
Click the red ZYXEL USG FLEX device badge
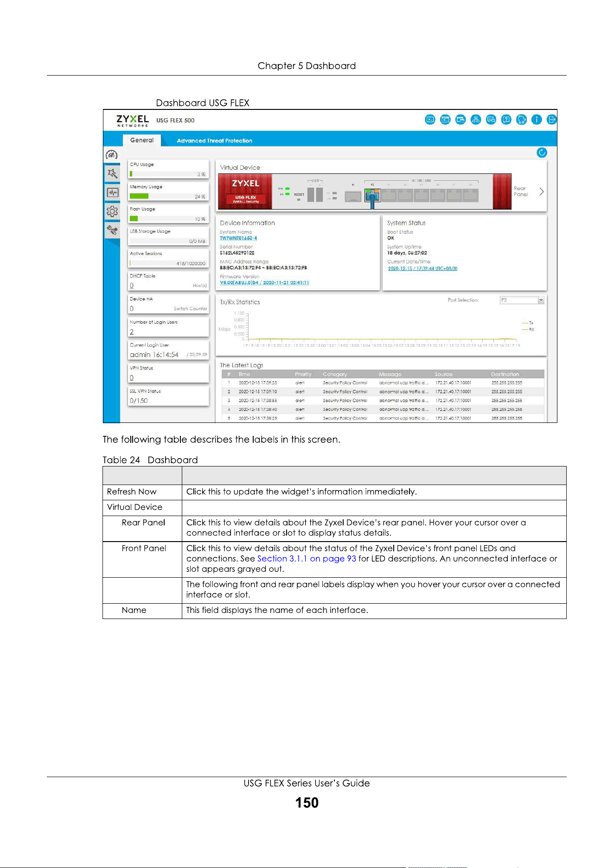click(245, 191)
